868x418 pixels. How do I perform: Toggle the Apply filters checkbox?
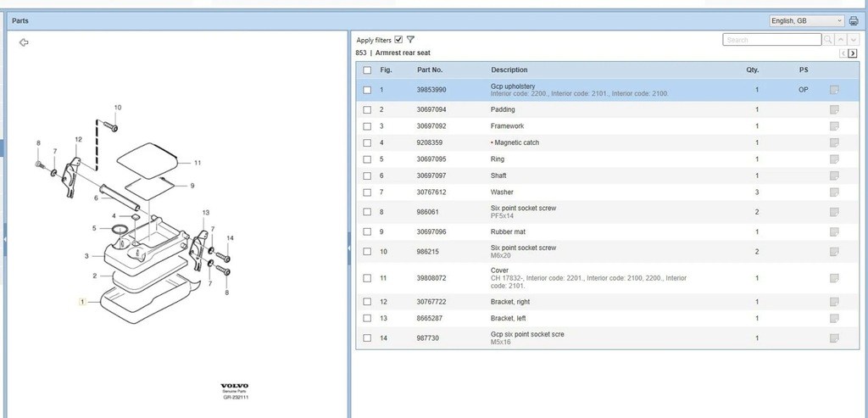[398, 40]
